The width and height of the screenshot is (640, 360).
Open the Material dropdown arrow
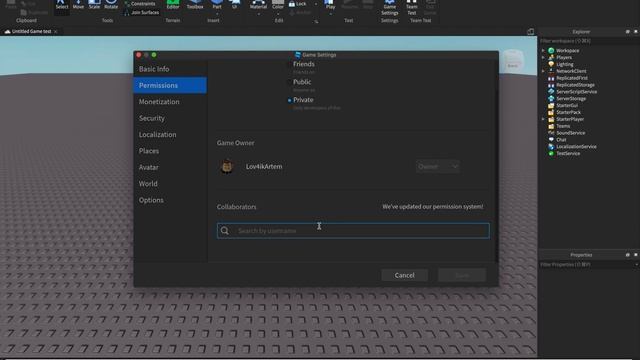coord(258,14)
